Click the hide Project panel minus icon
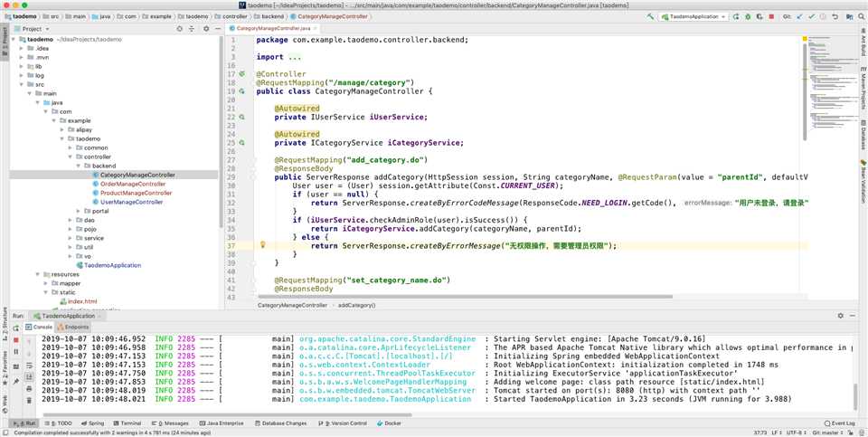This screenshot has width=868, height=437. pos(216,29)
